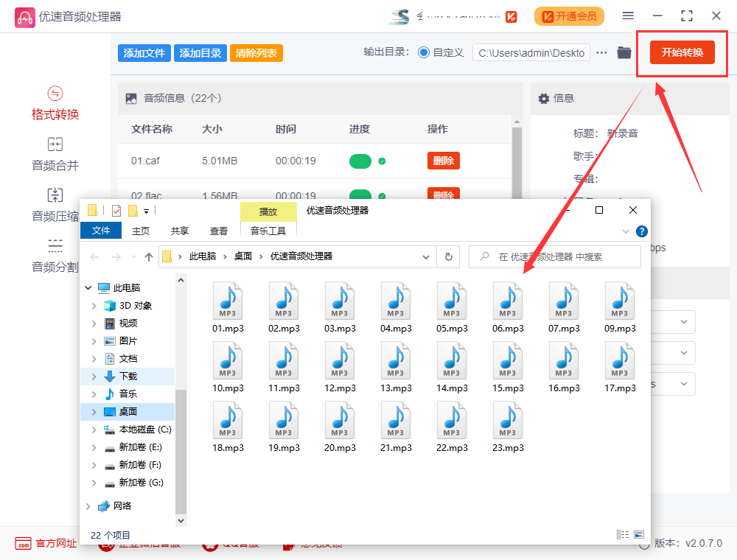Switch Explorer to details view icon
737x560 pixels.
click(623, 535)
